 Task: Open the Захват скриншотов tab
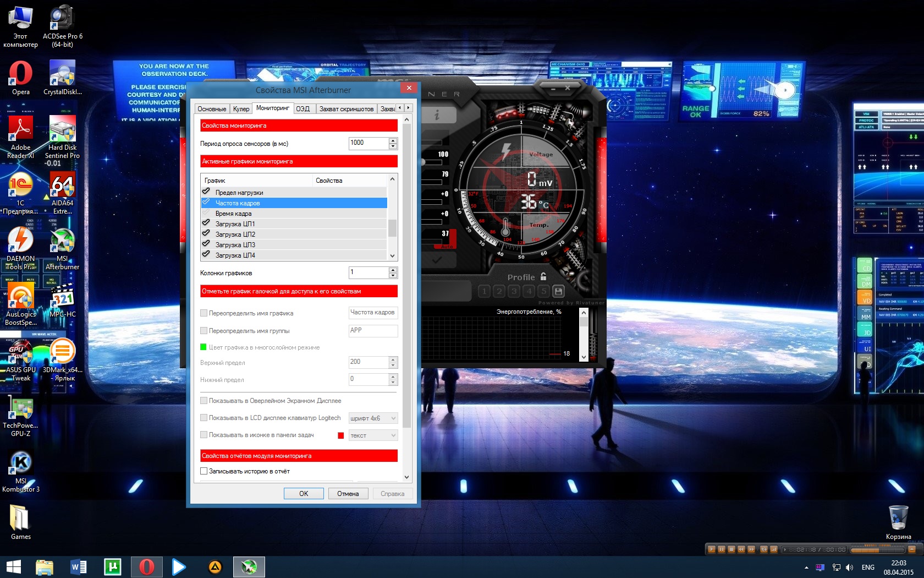pos(346,109)
